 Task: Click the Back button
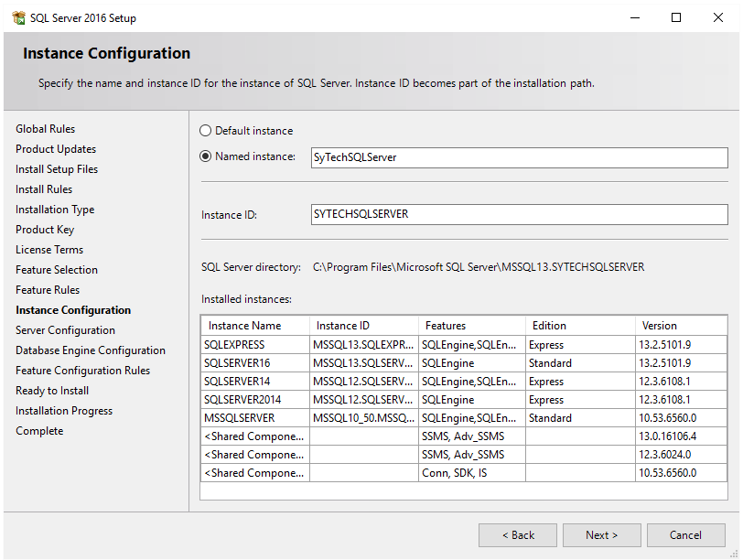click(x=518, y=535)
